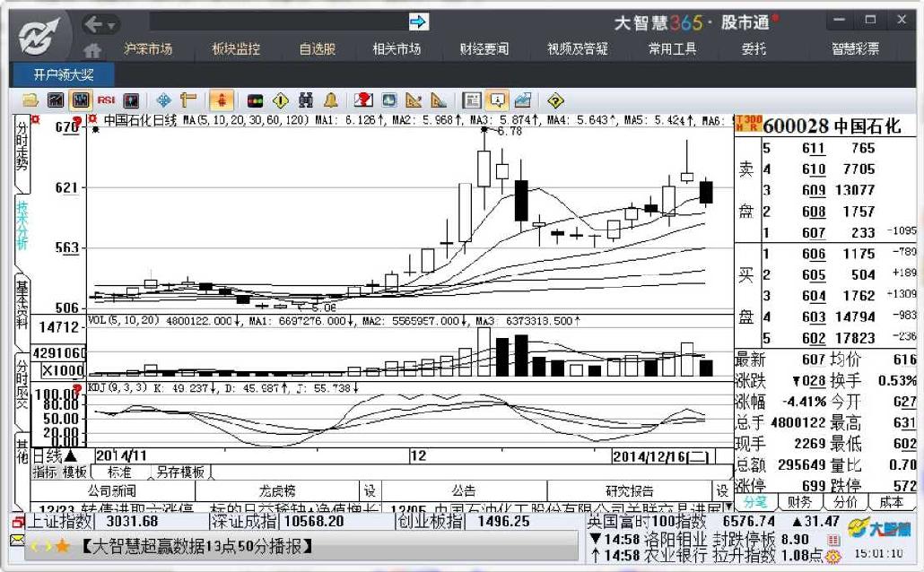
Task: Click the binoculars search icon
Action: [x=305, y=100]
